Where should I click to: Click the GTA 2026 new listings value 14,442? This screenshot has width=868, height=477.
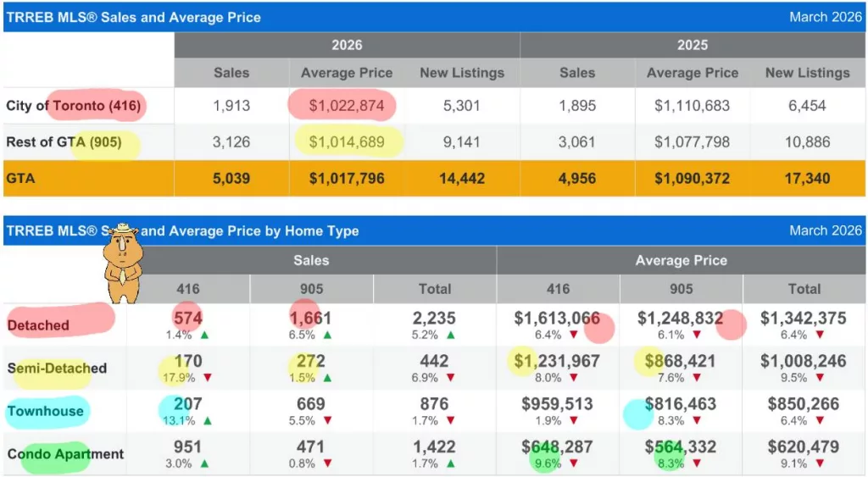(462, 179)
